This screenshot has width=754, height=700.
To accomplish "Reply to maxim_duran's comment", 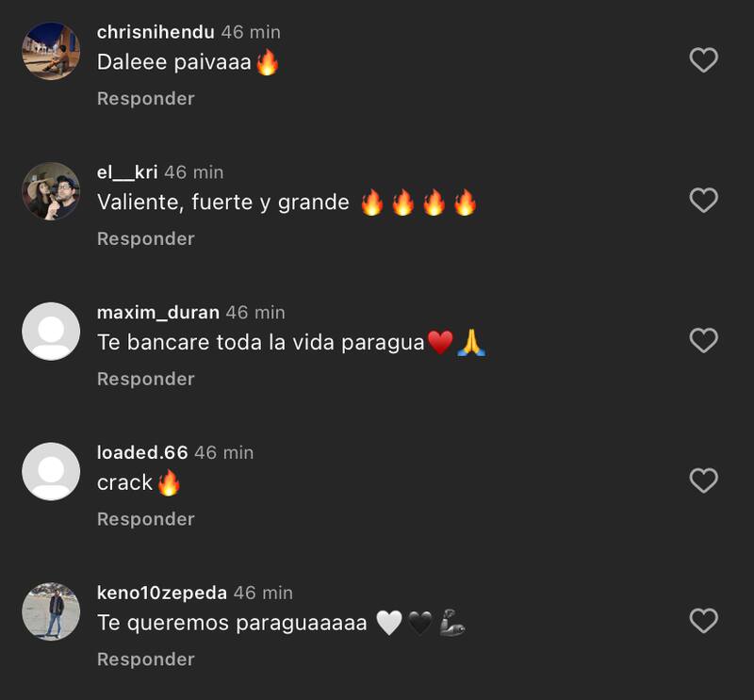I will (146, 379).
